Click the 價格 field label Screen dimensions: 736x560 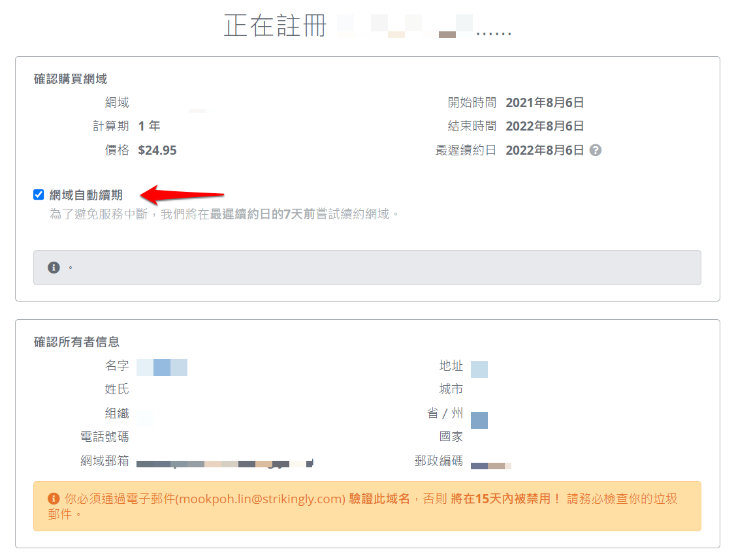117,150
